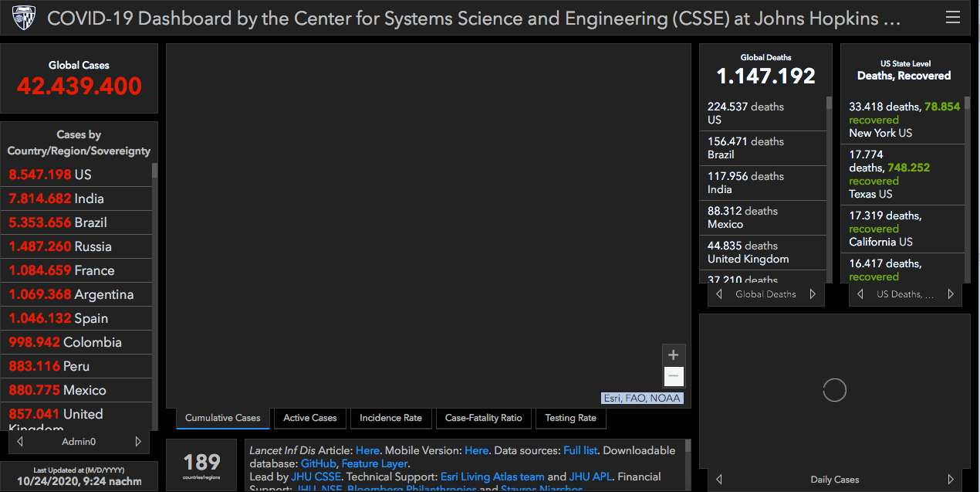980x492 pixels.
Task: Show next panel after US Deaths
Action: point(951,294)
